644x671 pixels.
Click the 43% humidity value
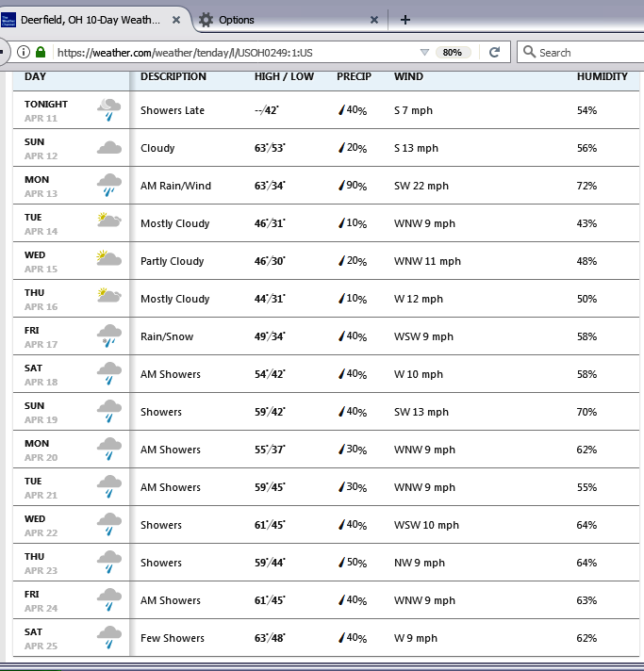(x=586, y=223)
